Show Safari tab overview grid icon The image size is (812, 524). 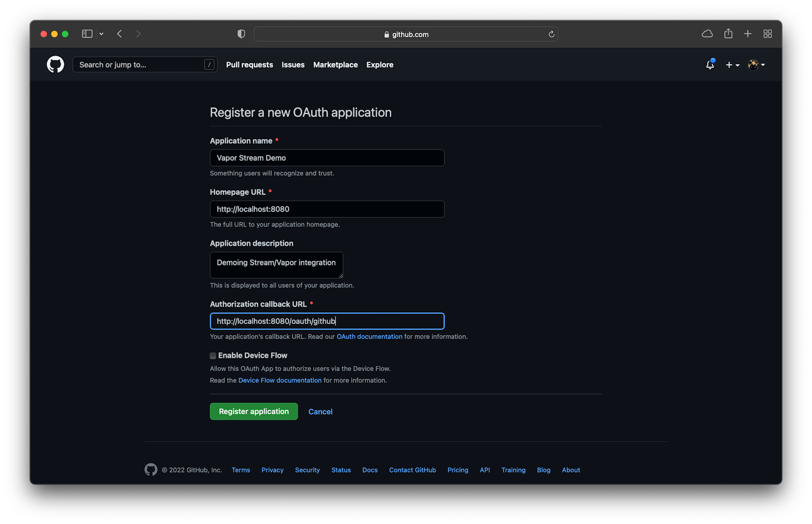tap(767, 34)
